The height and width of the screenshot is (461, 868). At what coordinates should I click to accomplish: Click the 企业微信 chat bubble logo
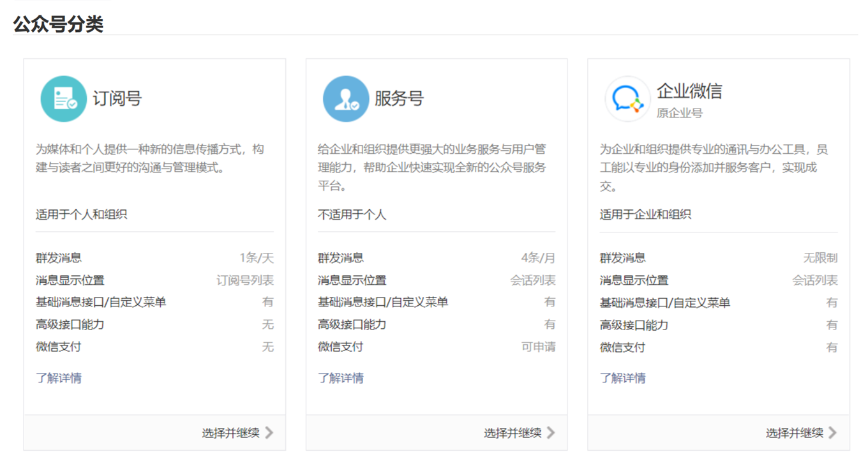point(627,99)
